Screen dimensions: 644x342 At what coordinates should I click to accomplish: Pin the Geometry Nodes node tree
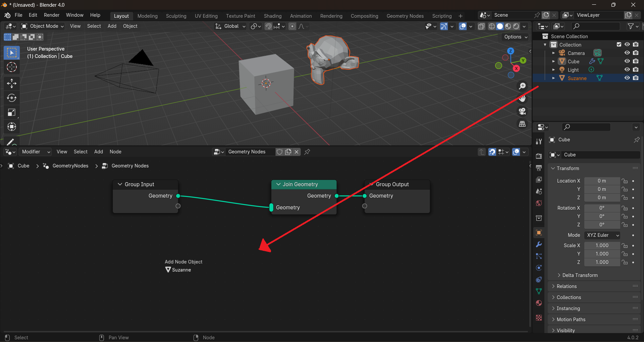(x=307, y=152)
